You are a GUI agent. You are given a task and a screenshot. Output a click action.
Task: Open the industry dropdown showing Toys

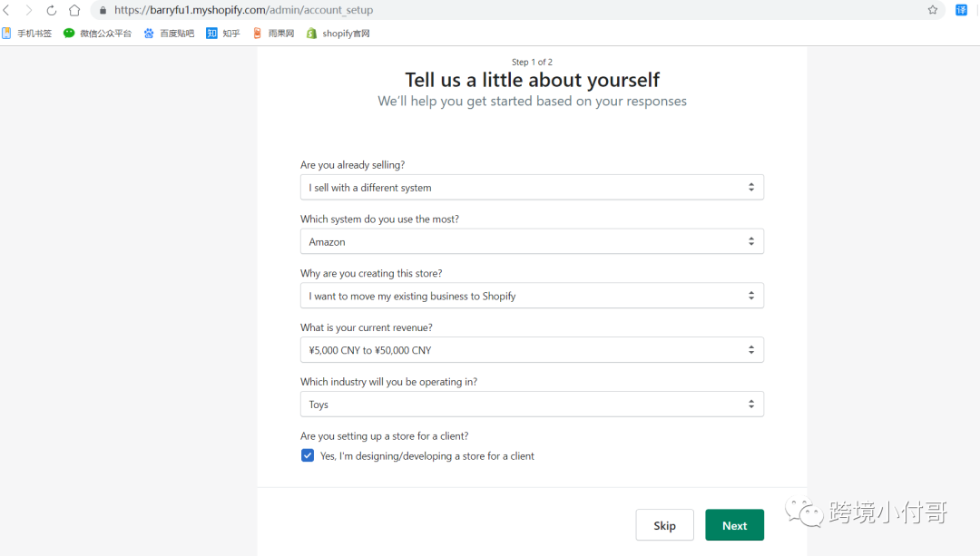(x=532, y=405)
